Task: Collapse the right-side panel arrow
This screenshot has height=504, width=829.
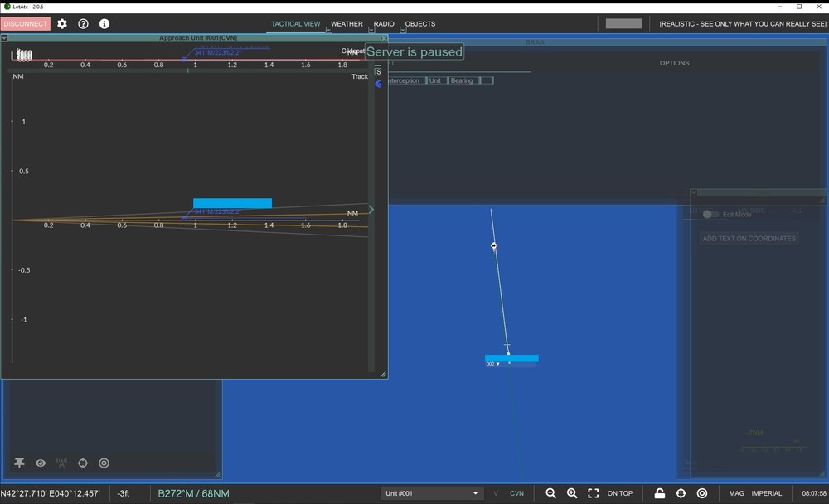Action: [x=694, y=193]
